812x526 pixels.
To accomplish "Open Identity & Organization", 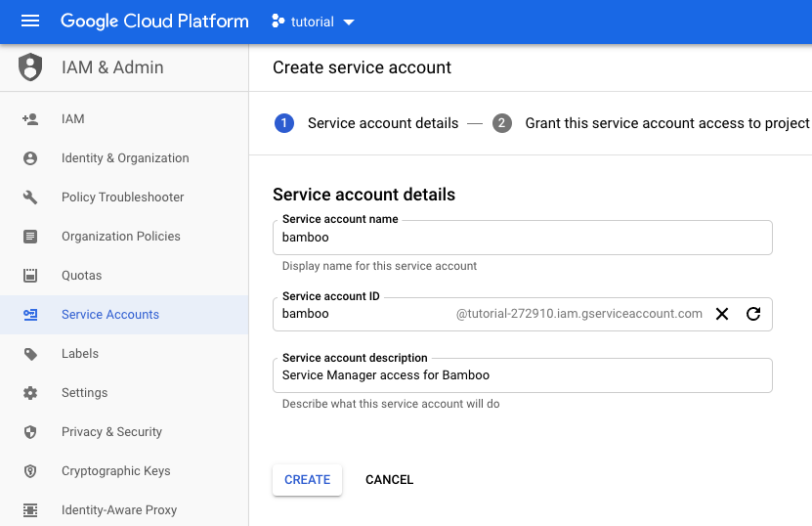I will tap(124, 158).
